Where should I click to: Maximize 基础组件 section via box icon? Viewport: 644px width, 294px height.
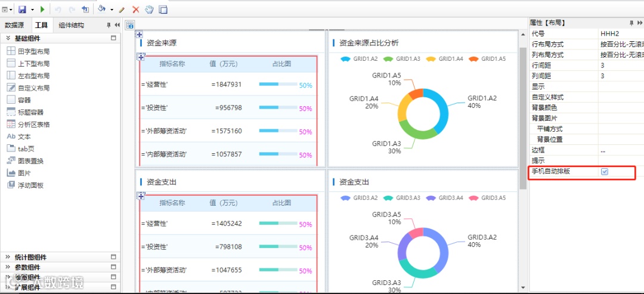pos(114,38)
